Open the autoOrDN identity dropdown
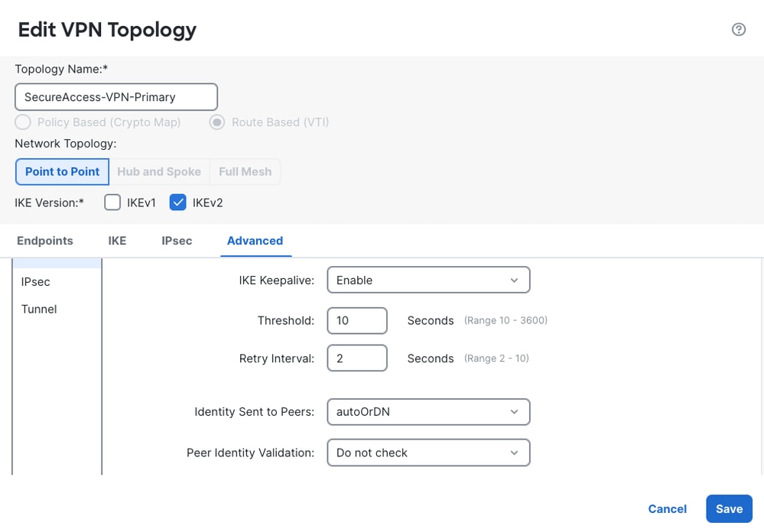Image resolution: width=764 pixels, height=532 pixels. tap(428, 412)
